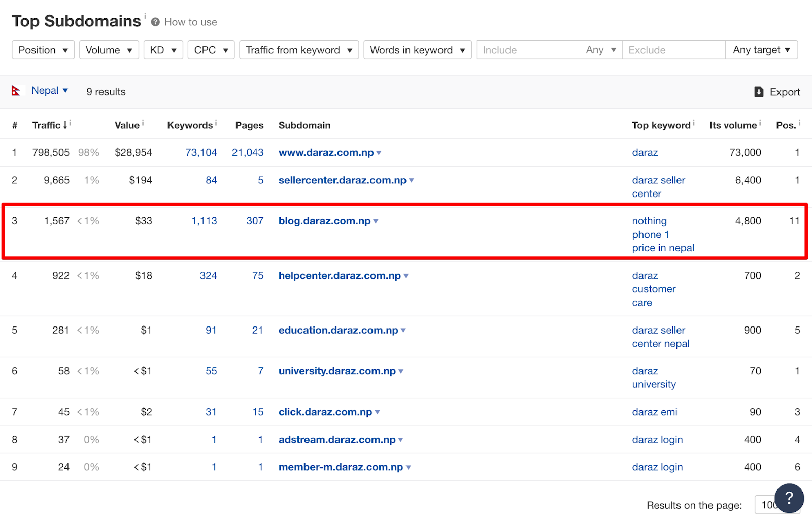Open the CPC filter dropdown
Image resolution: width=812 pixels, height=523 pixels.
tap(211, 50)
